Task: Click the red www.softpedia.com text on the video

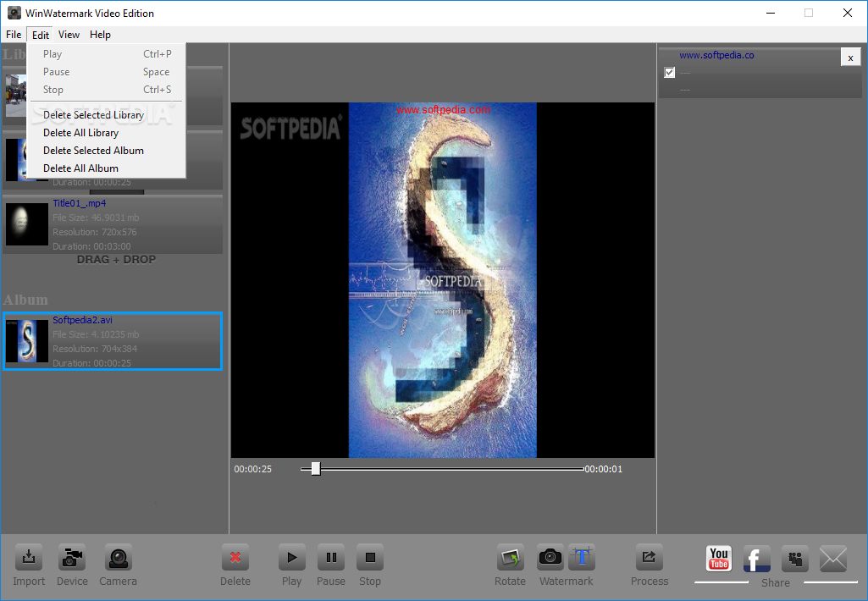Action: [443, 109]
